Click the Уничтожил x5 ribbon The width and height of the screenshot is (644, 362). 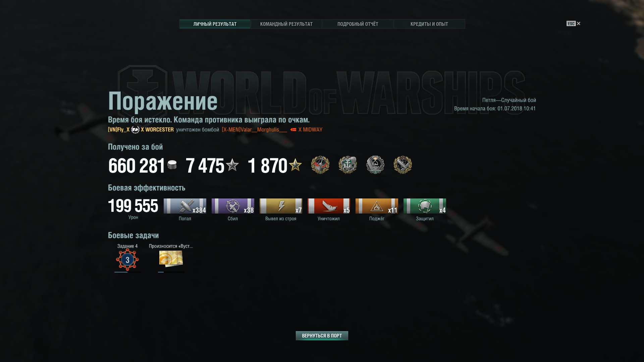tap(329, 206)
